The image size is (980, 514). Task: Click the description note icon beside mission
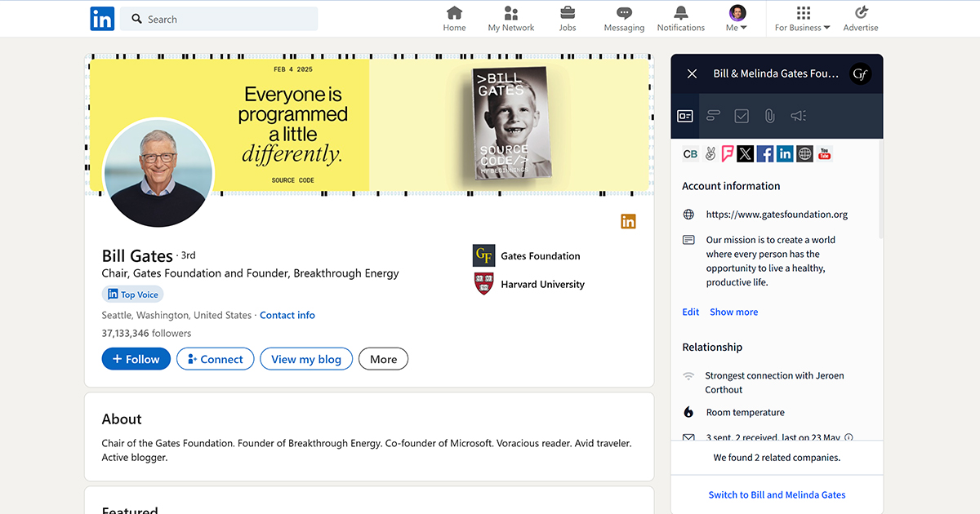(688, 240)
